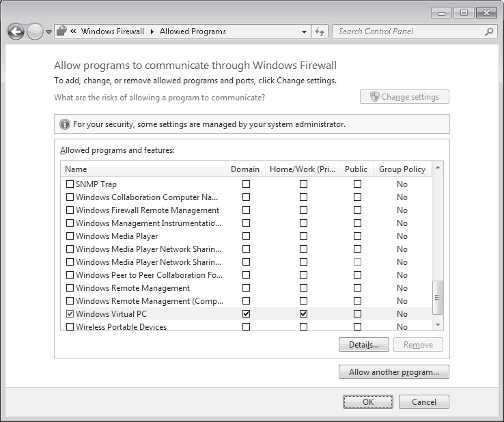Click the search magnifier icon
The width and height of the screenshot is (504, 422).
(x=489, y=31)
